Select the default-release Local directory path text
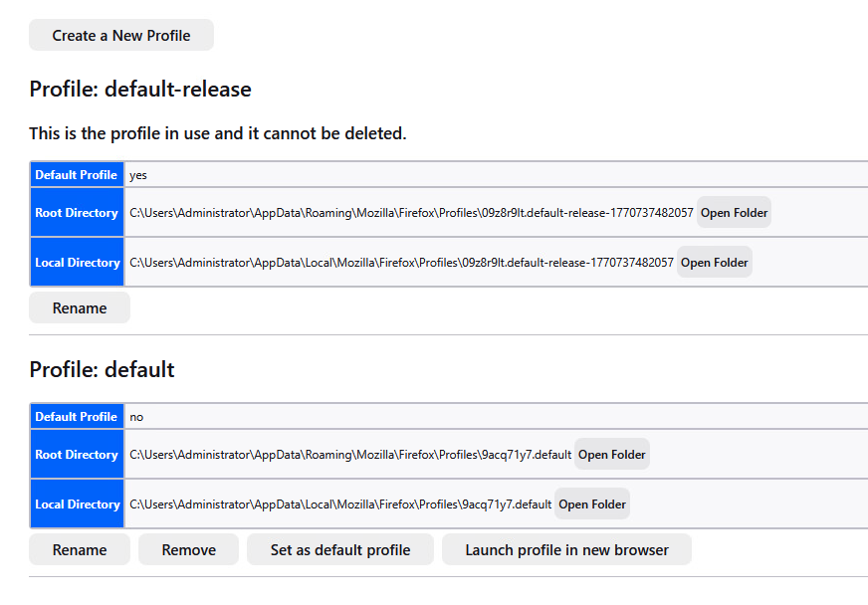 coord(401,263)
